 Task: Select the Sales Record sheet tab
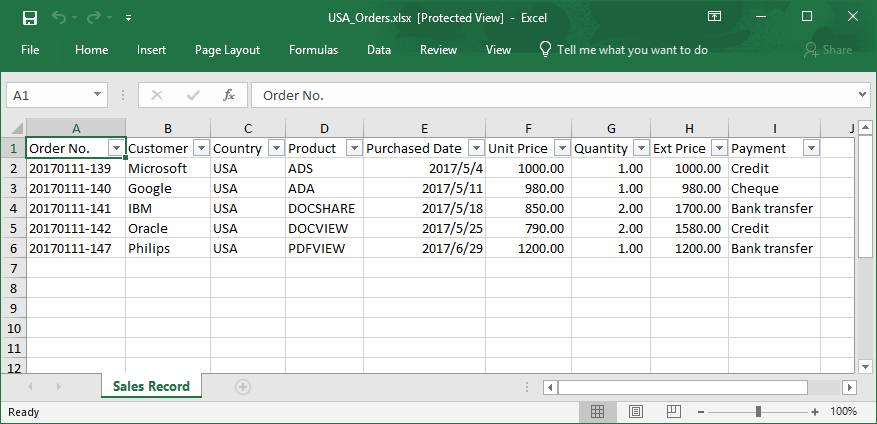click(x=151, y=387)
